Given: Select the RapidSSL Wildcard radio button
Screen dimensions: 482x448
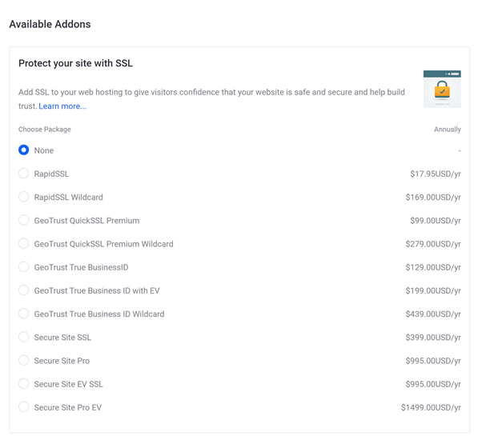Looking at the screenshot, I should (24, 197).
